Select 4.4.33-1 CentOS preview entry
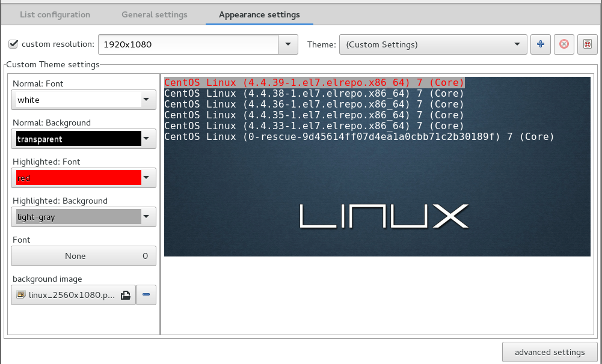This screenshot has height=364, width=602. tap(314, 126)
